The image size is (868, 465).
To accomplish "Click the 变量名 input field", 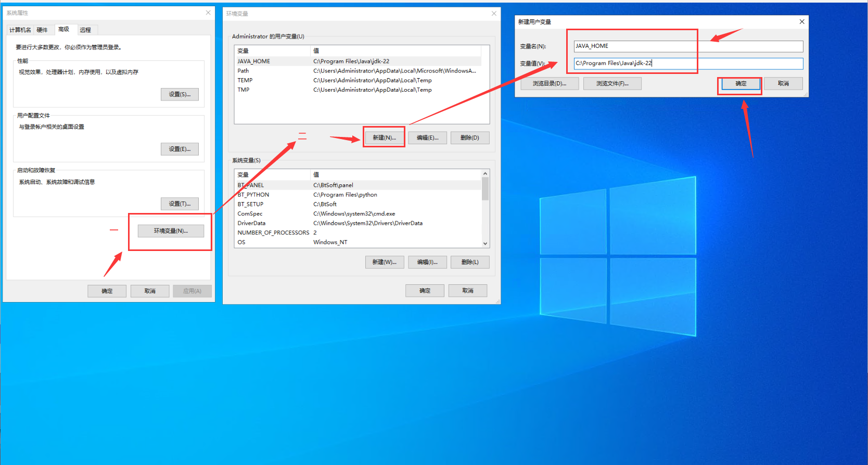I will click(x=688, y=46).
